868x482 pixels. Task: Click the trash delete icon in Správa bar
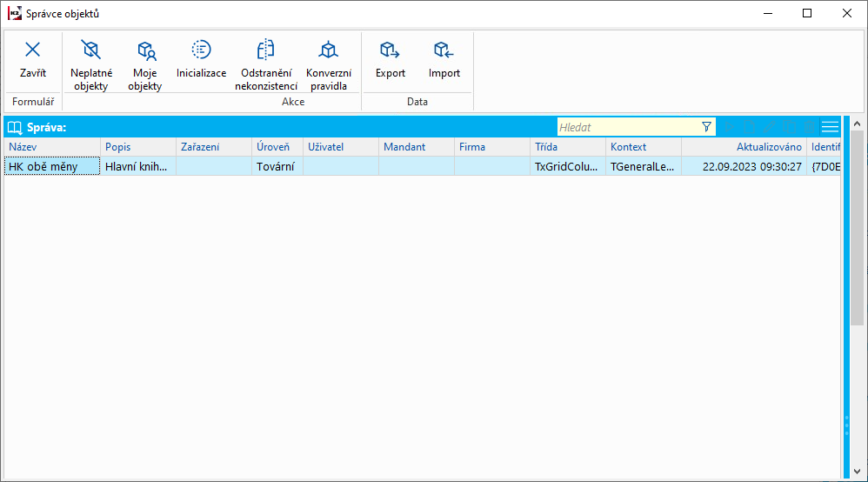pyautogui.click(x=810, y=127)
